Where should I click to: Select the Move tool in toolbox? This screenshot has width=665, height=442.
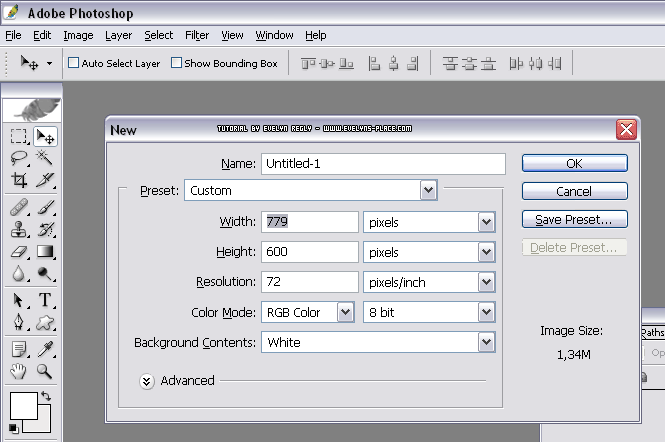pos(45,136)
